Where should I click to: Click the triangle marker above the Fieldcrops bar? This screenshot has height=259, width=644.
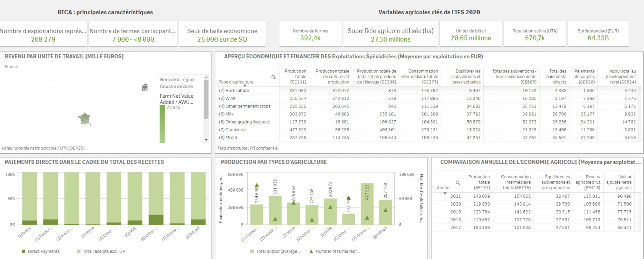coord(257,185)
